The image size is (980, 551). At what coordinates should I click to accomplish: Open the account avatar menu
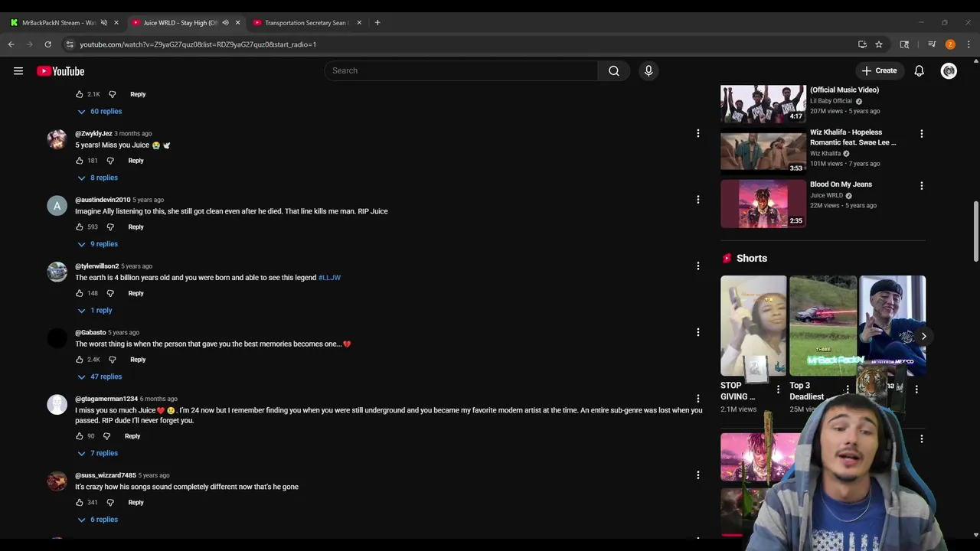tap(949, 70)
